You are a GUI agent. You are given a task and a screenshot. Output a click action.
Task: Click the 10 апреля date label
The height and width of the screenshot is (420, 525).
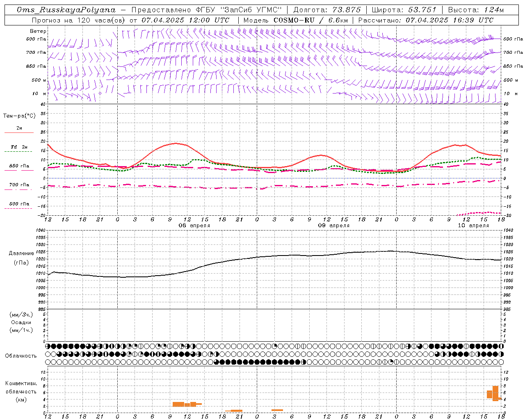473,226
